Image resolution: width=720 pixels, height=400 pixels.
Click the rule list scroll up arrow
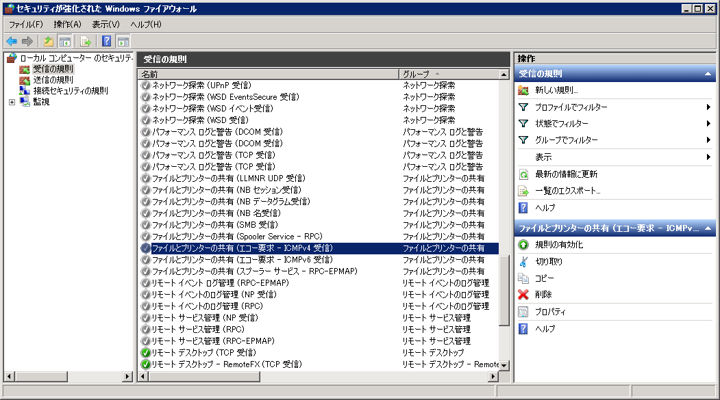[x=504, y=74]
